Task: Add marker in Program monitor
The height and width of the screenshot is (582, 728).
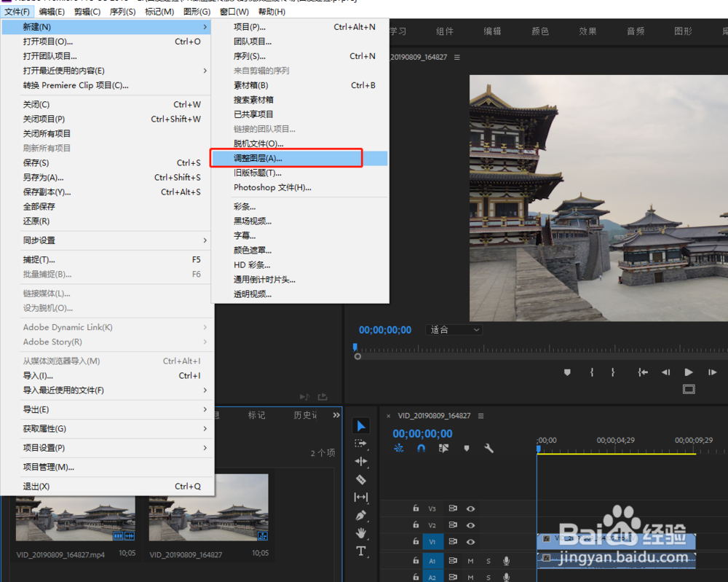Action: coord(567,372)
